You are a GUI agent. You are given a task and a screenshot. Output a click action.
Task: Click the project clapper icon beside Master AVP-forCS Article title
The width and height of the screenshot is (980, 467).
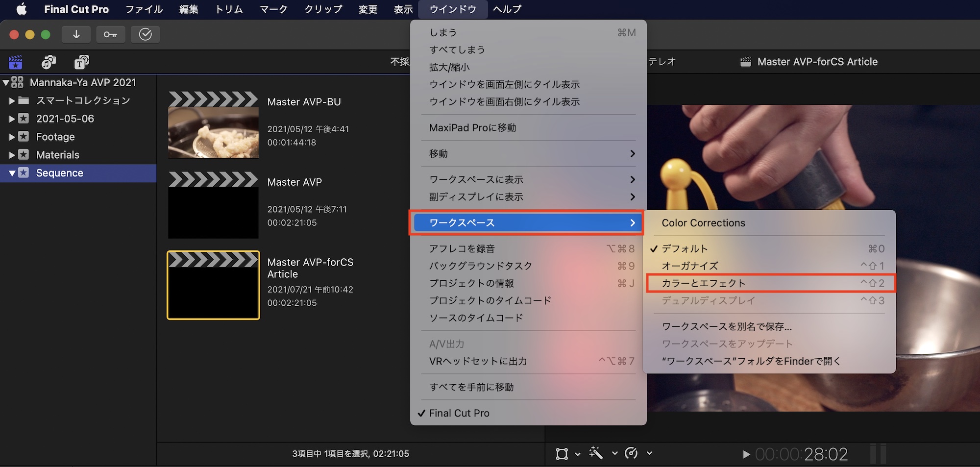(746, 62)
